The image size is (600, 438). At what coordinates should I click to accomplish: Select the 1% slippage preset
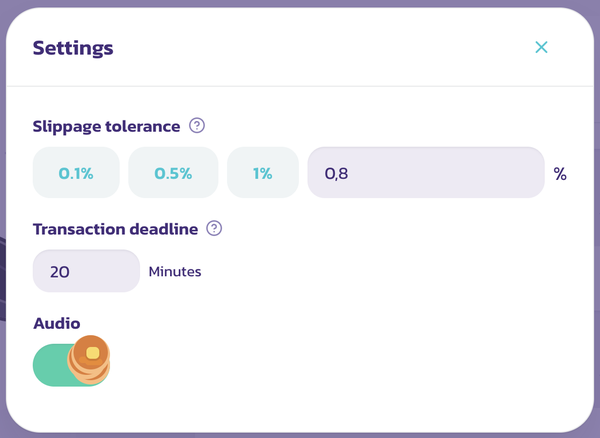click(263, 173)
